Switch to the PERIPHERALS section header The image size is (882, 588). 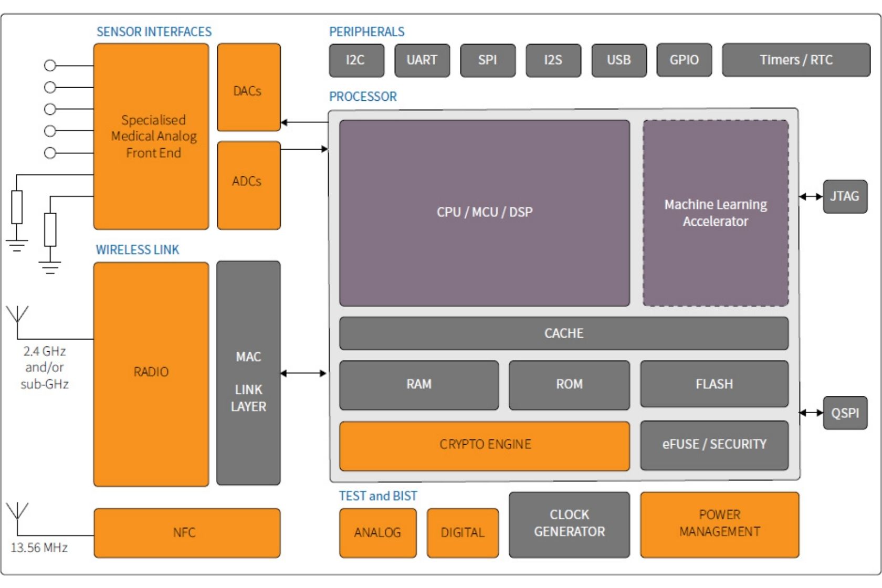[367, 31]
